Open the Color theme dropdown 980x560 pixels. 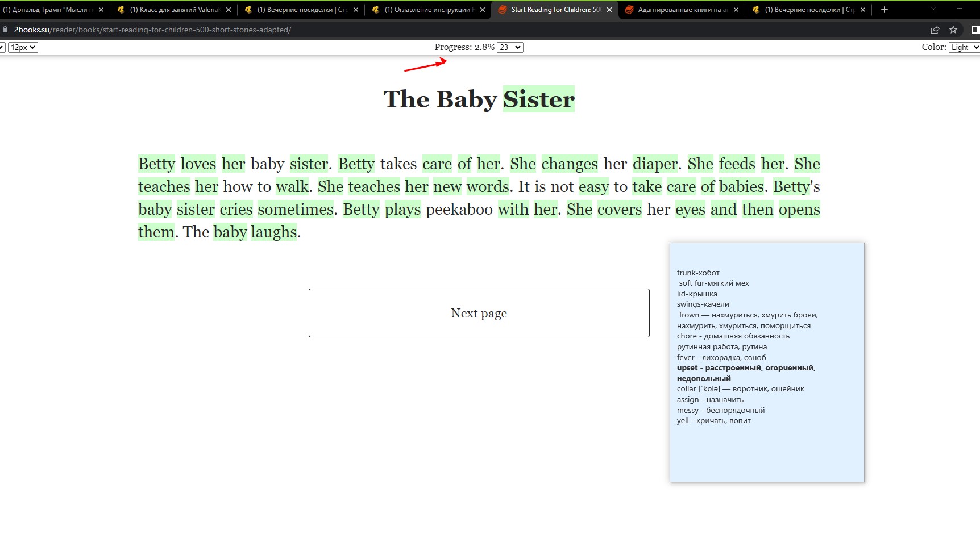(964, 47)
